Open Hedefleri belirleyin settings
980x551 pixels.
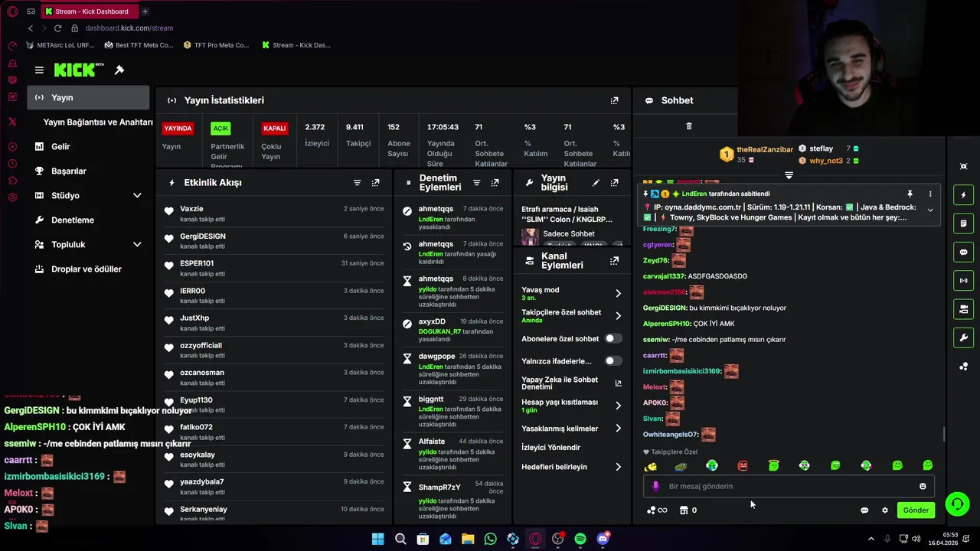pyautogui.click(x=618, y=467)
